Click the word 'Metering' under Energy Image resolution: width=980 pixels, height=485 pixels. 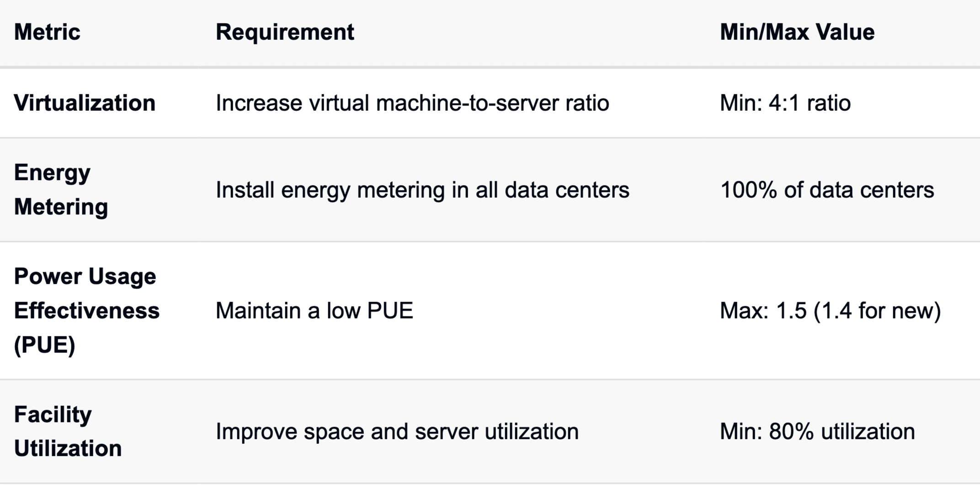61,207
